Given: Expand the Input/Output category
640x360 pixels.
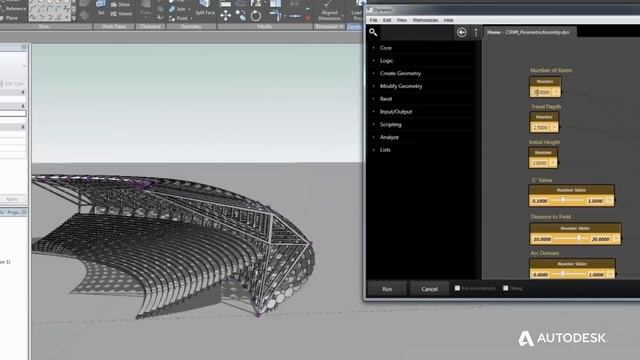Looking at the screenshot, I should (x=396, y=111).
